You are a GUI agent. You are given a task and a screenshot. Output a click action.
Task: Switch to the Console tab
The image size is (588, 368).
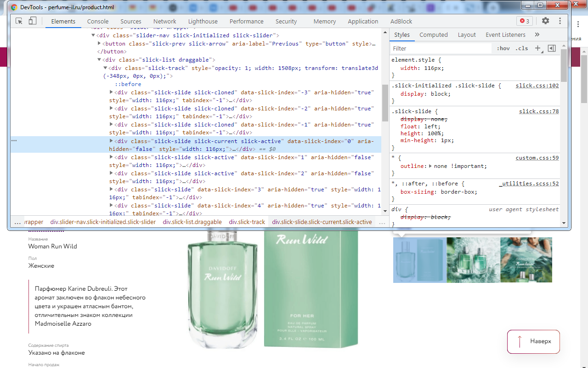(x=98, y=21)
